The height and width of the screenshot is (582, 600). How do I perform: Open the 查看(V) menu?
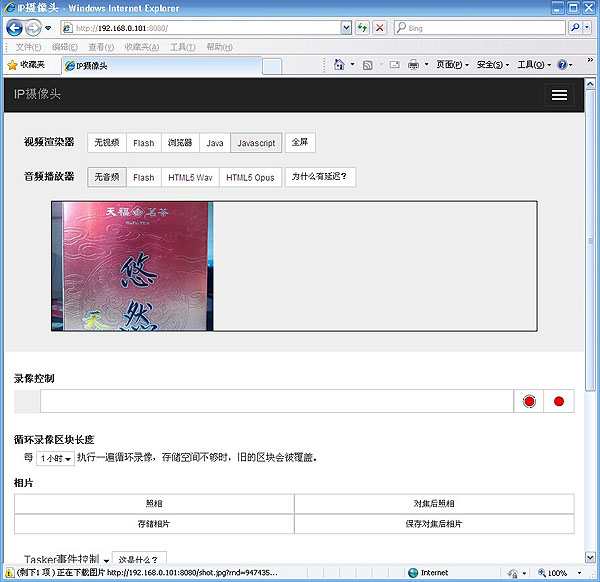pos(101,47)
